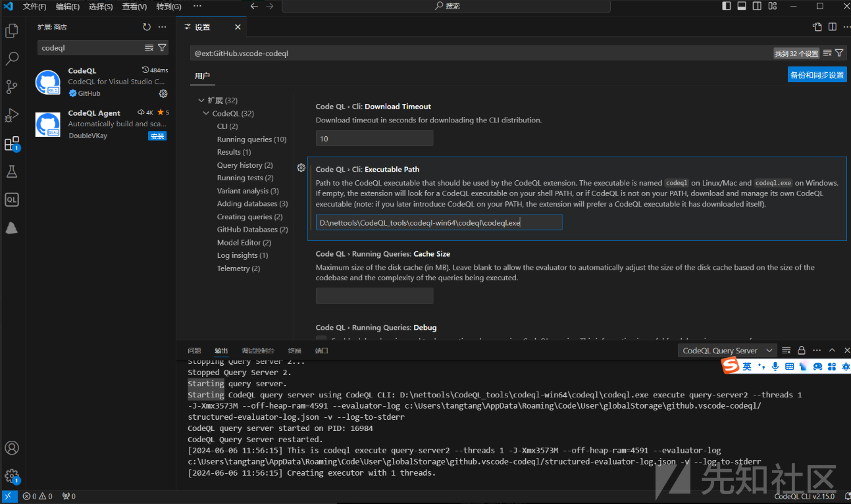Select Model Editor (2) category

(244, 243)
